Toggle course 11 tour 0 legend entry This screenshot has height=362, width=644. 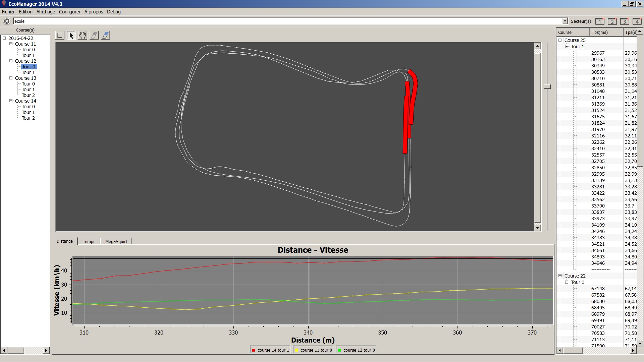(313, 350)
